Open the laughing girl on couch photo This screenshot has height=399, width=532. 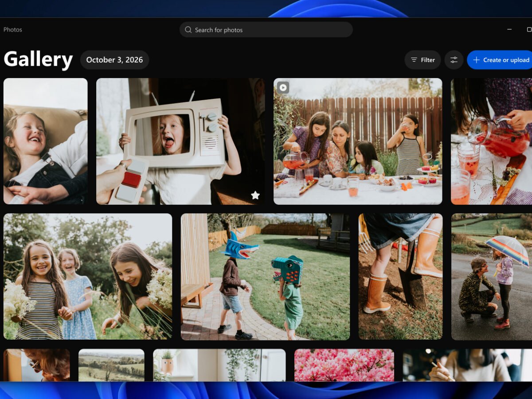pos(46,141)
